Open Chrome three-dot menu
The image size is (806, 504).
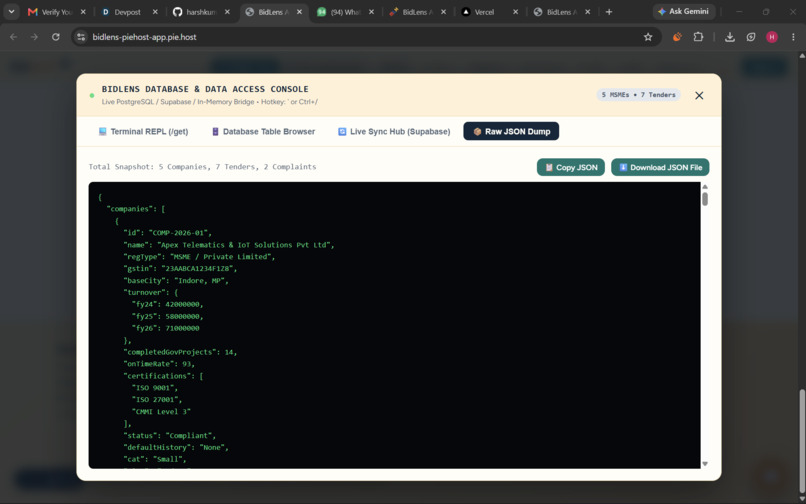coord(793,37)
